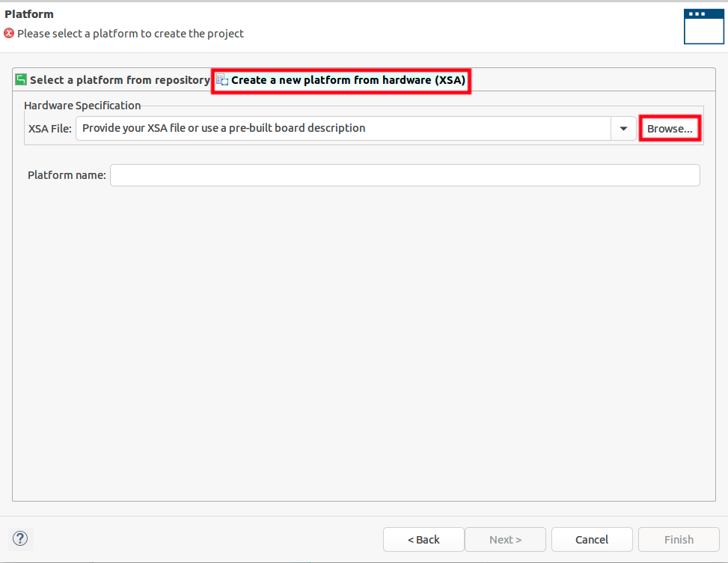Viewport: 728px width, 563px height.
Task: Focus the Platform name text field
Action: click(405, 175)
